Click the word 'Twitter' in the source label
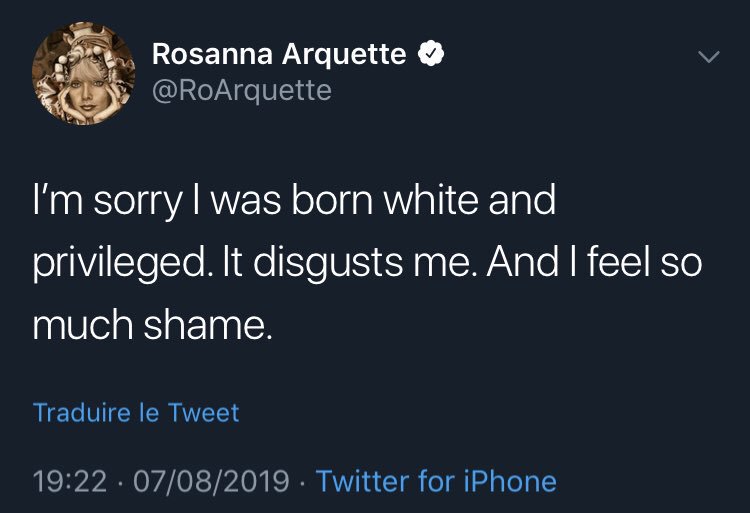The width and height of the screenshot is (750, 513). (361, 481)
